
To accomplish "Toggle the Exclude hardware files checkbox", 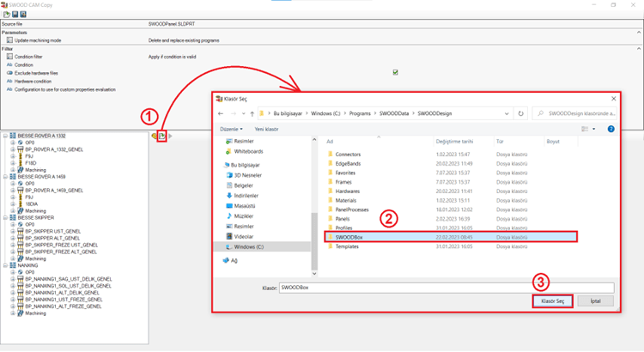I will pos(396,73).
